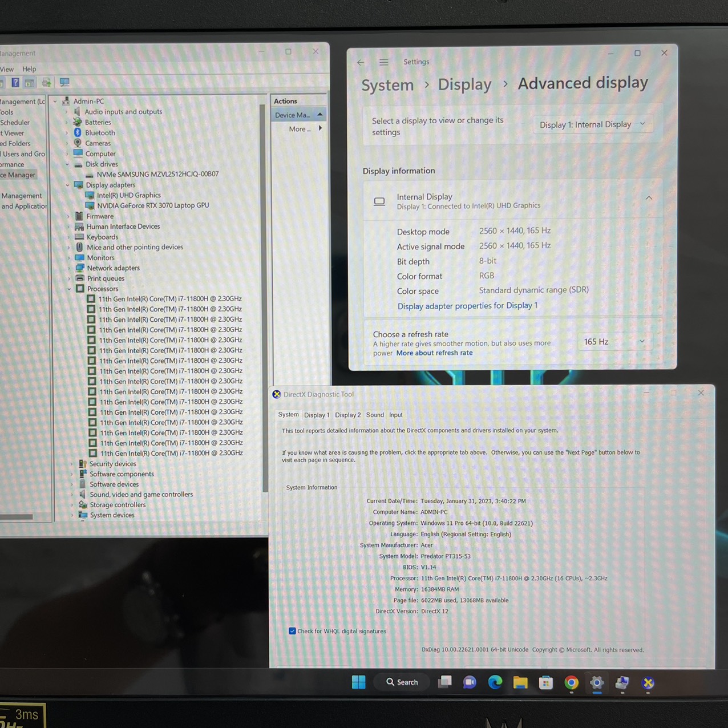Switch to Input tab in DirectX tool

point(396,415)
